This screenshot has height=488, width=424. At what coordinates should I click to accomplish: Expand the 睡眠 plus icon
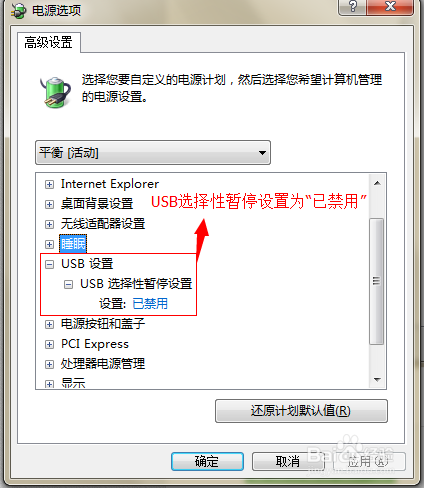point(49,244)
